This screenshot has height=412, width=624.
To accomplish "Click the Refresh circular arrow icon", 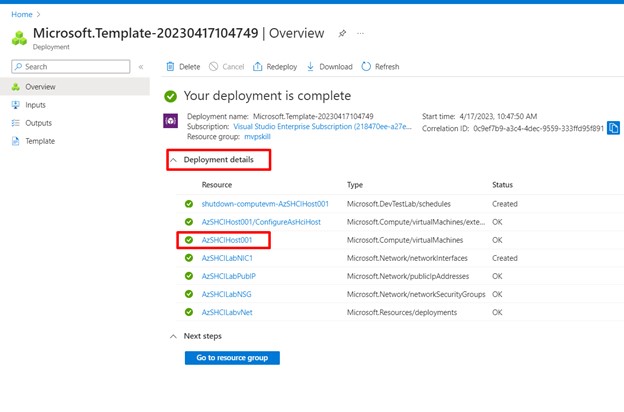I will [x=366, y=66].
